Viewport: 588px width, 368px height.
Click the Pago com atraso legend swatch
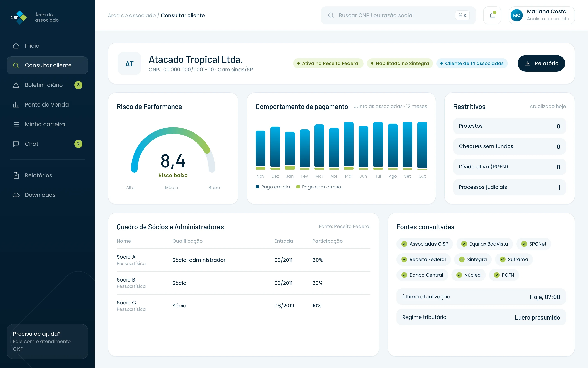(x=298, y=187)
